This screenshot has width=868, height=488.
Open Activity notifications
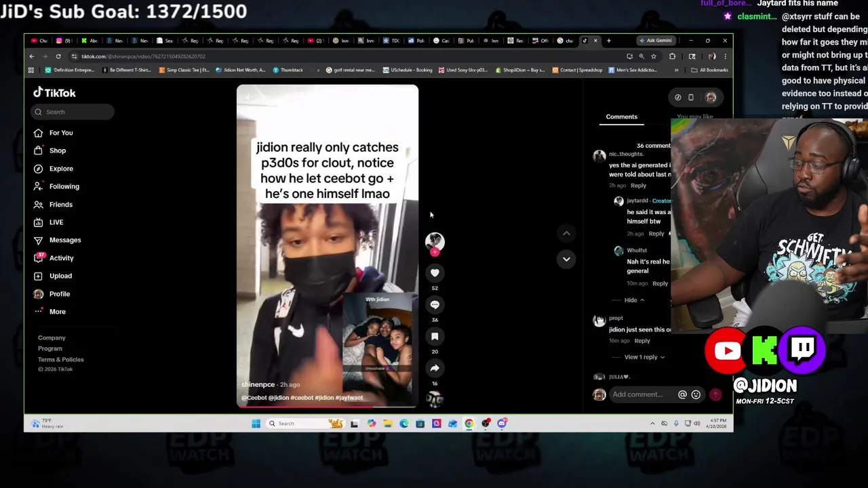click(x=54, y=258)
